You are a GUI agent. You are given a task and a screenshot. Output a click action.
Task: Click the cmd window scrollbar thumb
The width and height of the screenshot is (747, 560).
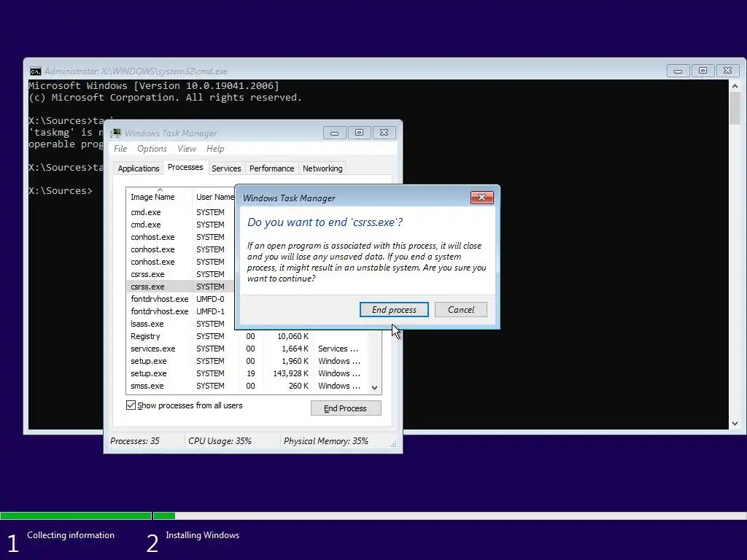(735, 109)
